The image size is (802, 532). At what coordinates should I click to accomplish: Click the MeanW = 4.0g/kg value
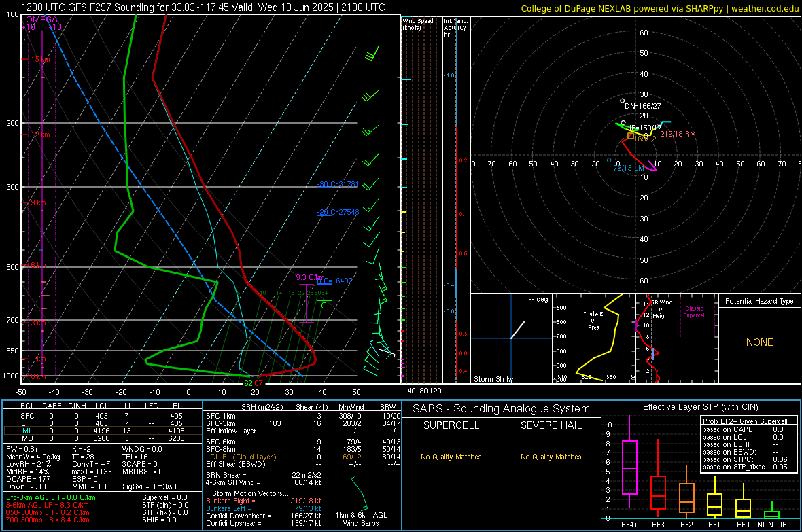[x=33, y=457]
